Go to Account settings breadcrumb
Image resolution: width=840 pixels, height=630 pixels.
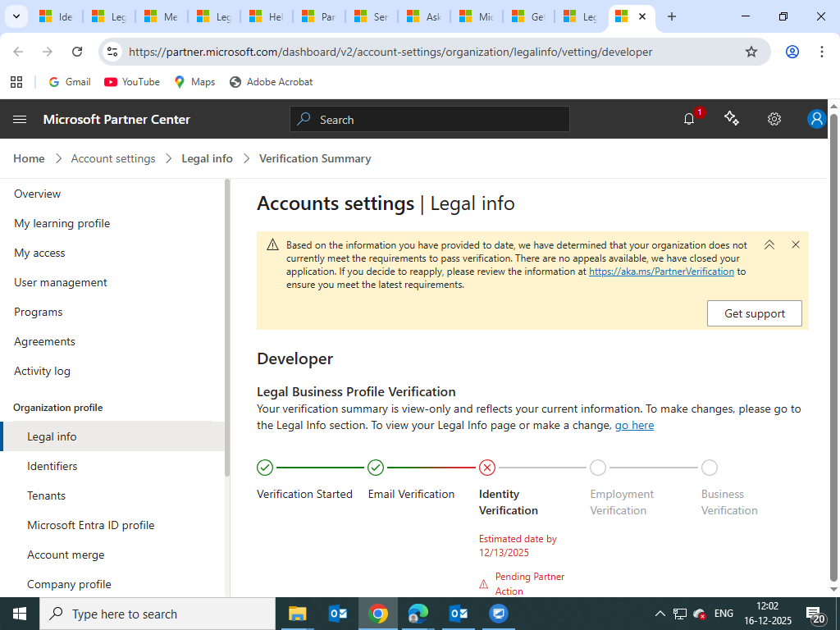point(113,158)
